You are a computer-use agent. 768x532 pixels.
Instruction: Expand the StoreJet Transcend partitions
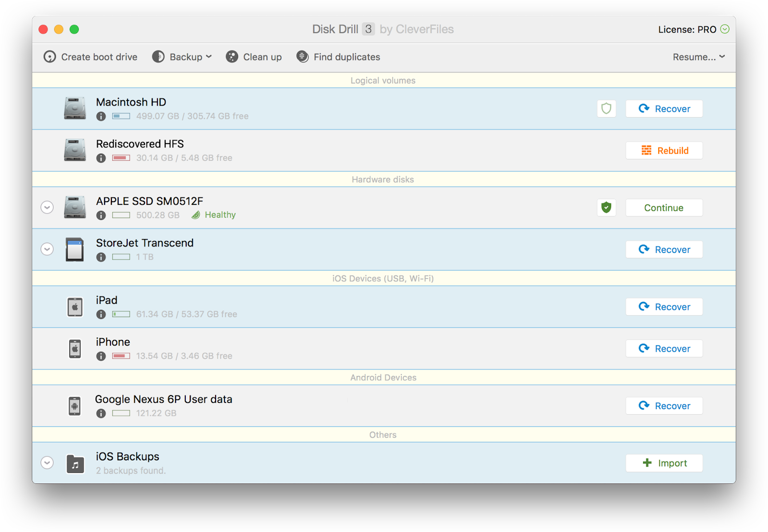[x=47, y=250]
